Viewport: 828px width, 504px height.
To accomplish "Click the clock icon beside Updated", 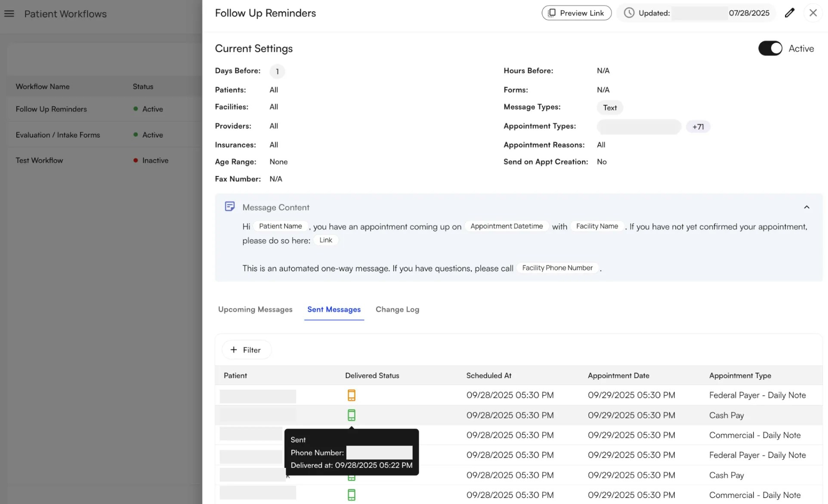I will (629, 12).
